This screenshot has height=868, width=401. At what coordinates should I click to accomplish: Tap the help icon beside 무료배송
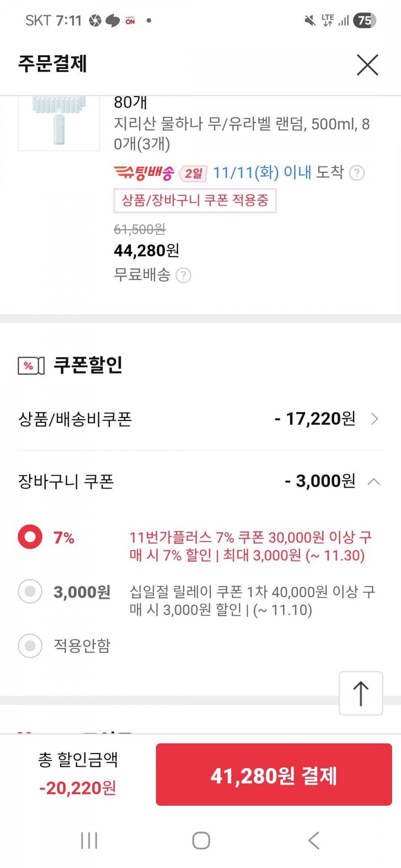[x=183, y=275]
